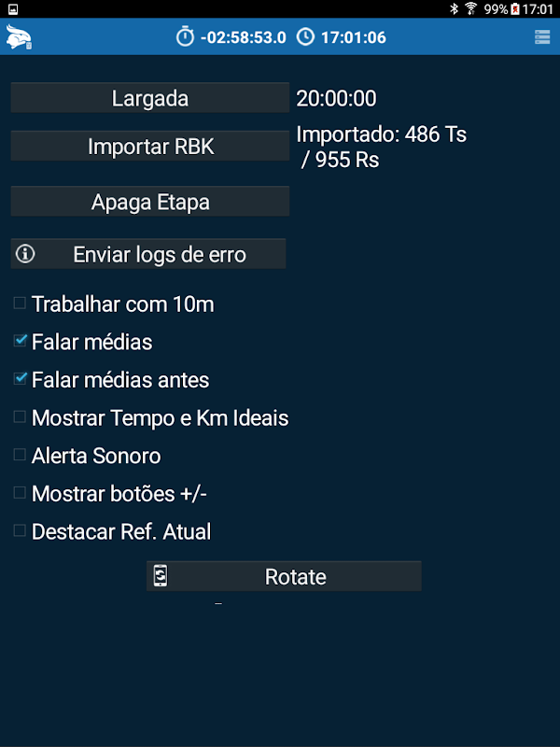Click the clock icon beside current time
Image resolution: width=560 pixels, height=747 pixels.
(x=305, y=37)
